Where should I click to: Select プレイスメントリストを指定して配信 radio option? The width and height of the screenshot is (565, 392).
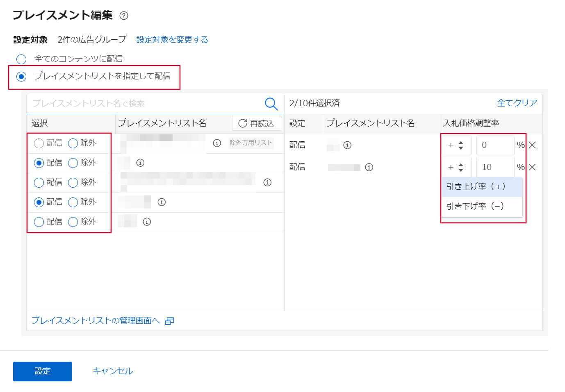click(21, 76)
